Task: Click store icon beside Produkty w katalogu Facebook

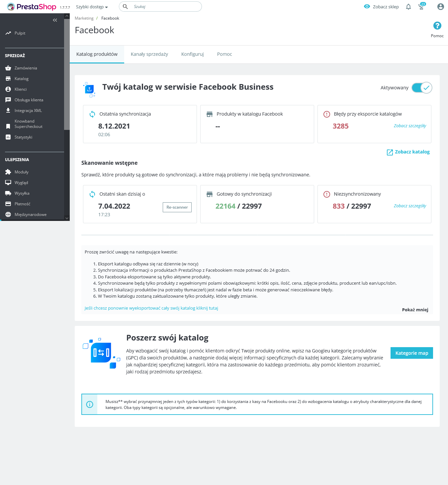Action: [x=210, y=114]
